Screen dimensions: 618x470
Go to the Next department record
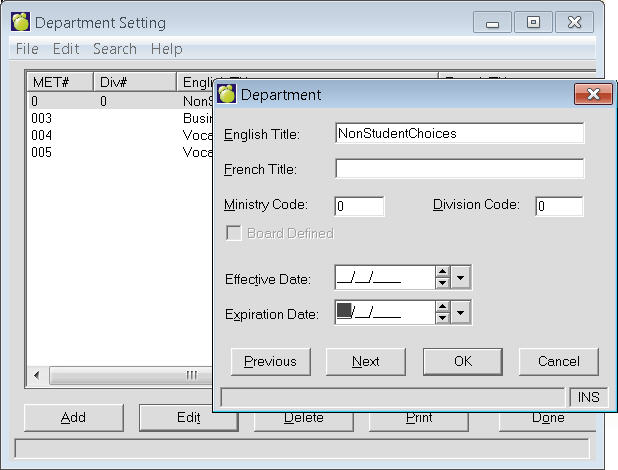click(365, 361)
